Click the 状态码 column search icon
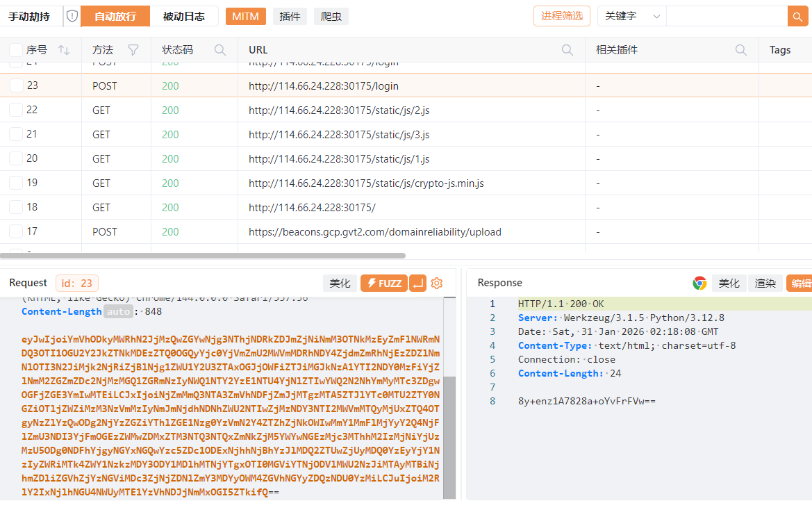 (220, 50)
